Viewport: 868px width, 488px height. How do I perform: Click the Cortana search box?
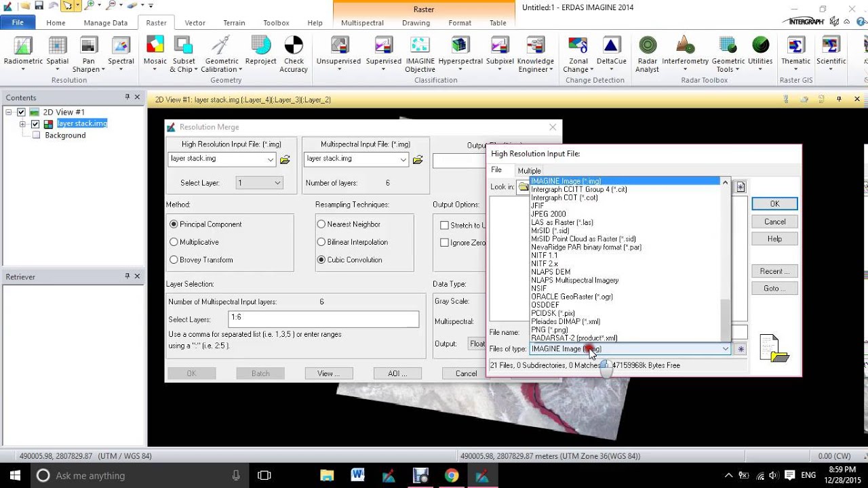click(140, 475)
